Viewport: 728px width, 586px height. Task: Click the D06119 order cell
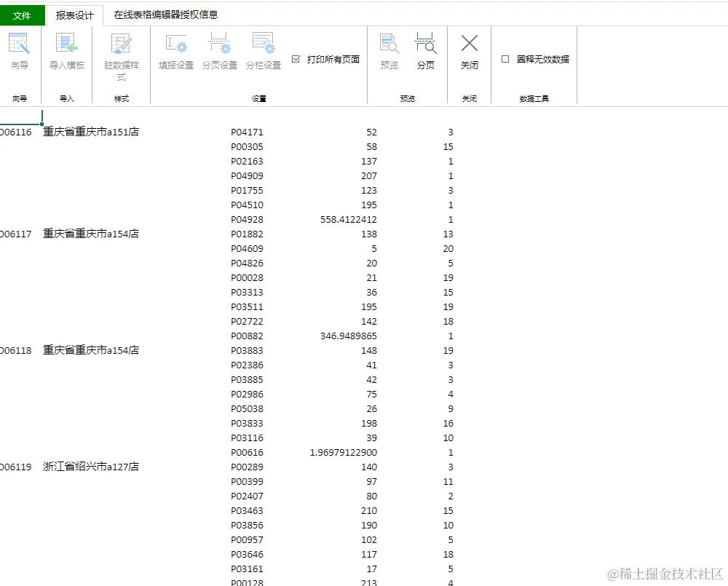16,467
